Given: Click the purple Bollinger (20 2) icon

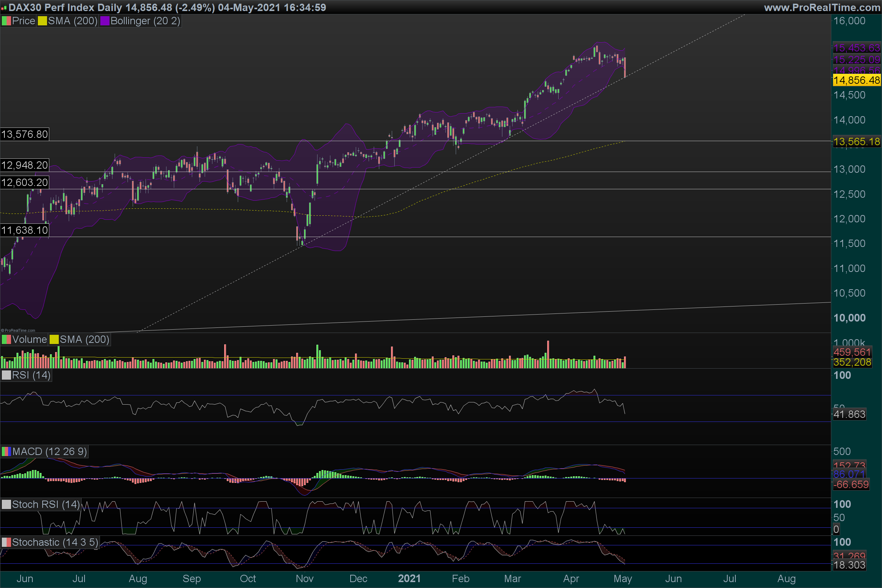Looking at the screenshot, I should (x=105, y=21).
